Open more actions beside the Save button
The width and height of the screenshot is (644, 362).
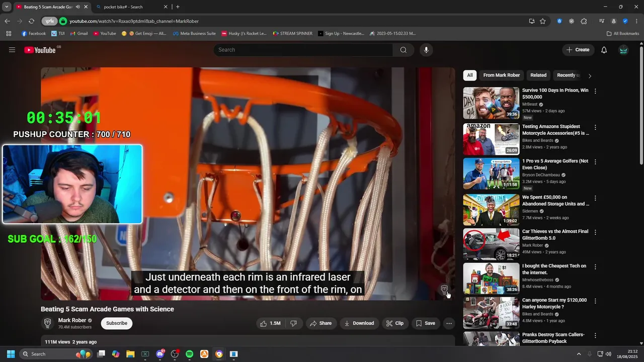pyautogui.click(x=449, y=323)
